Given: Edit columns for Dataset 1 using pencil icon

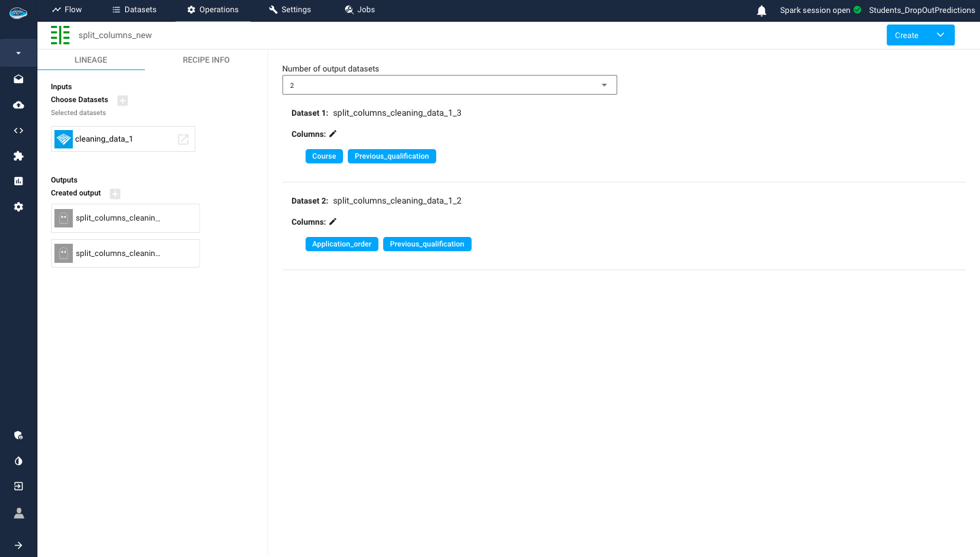Looking at the screenshot, I should (x=333, y=133).
